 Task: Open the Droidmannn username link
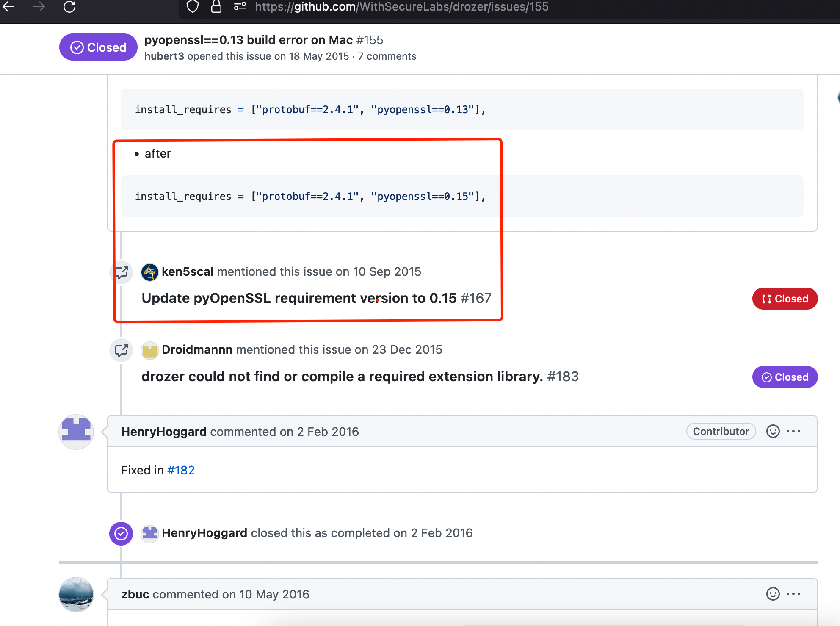(x=197, y=349)
